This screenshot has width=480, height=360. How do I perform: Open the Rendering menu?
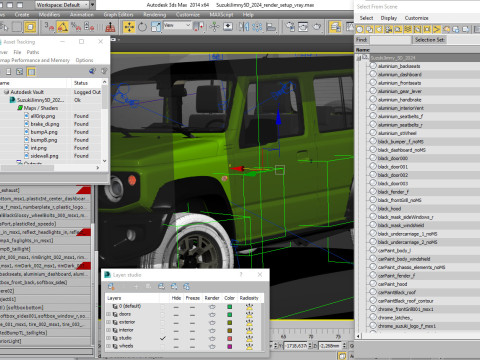click(x=155, y=15)
